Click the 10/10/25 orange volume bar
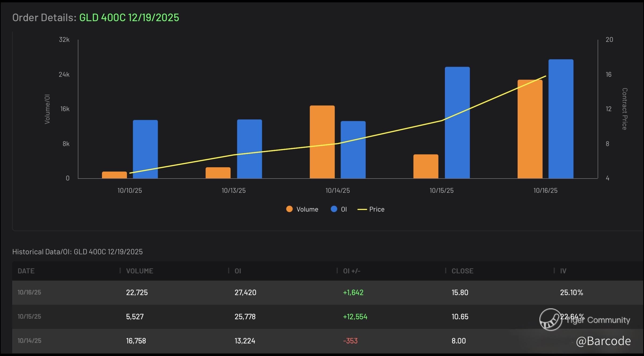This screenshot has width=644, height=356. 114,175
